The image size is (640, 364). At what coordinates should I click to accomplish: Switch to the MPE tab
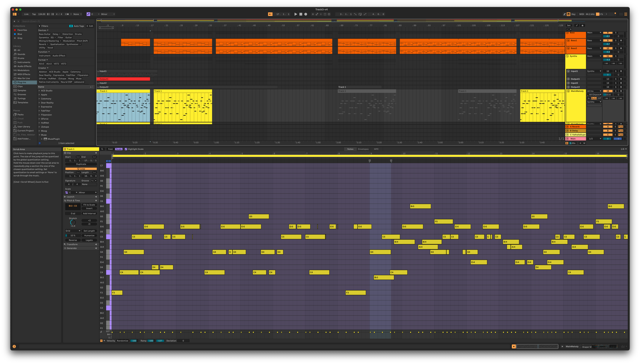376,149
